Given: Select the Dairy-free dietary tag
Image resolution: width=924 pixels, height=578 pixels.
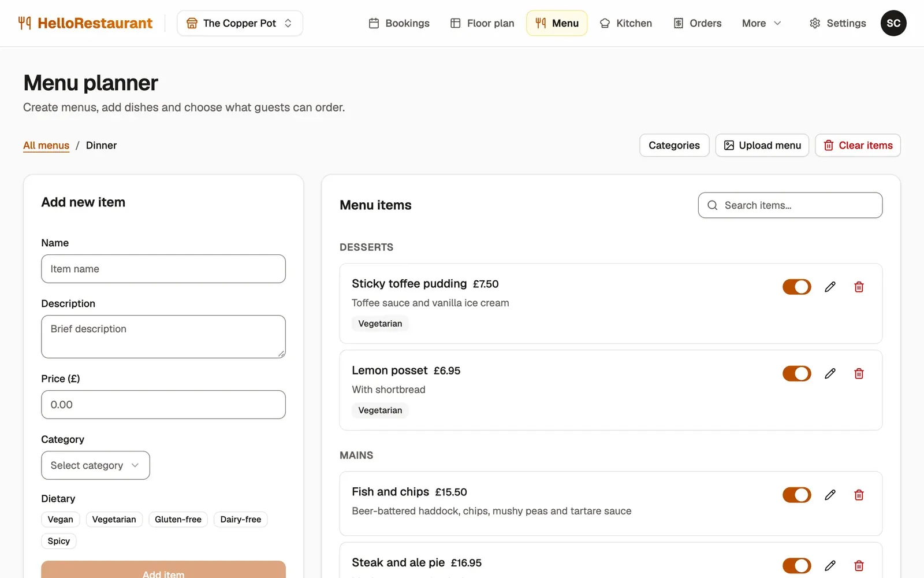Looking at the screenshot, I should (241, 519).
